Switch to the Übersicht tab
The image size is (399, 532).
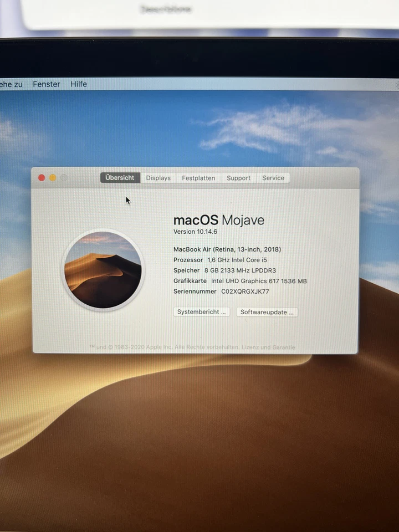[x=120, y=178]
